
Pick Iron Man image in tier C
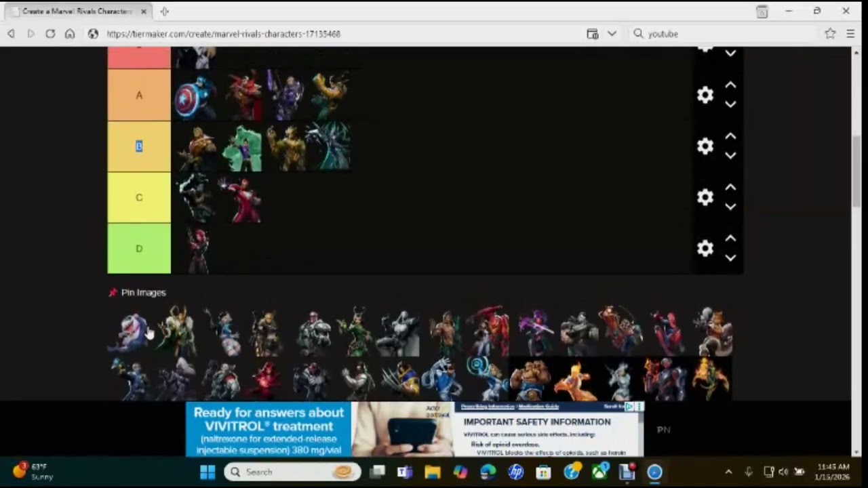241,199
